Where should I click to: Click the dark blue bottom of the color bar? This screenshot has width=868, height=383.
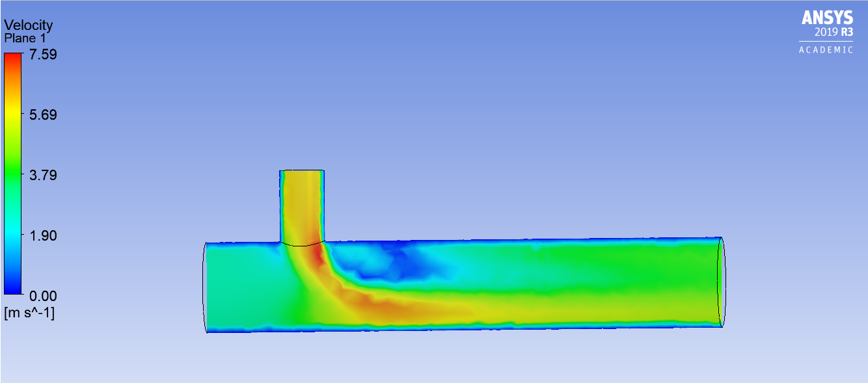pos(12,289)
